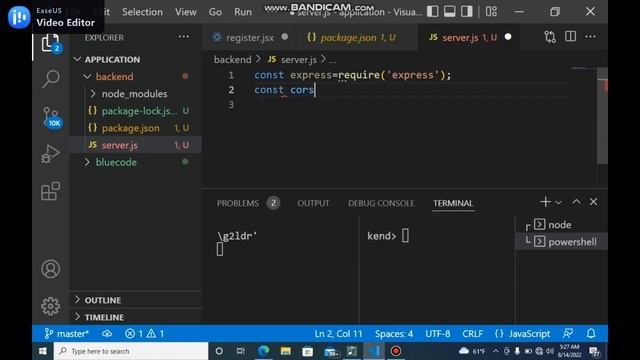
Task: Open the View menu
Action: point(186,12)
